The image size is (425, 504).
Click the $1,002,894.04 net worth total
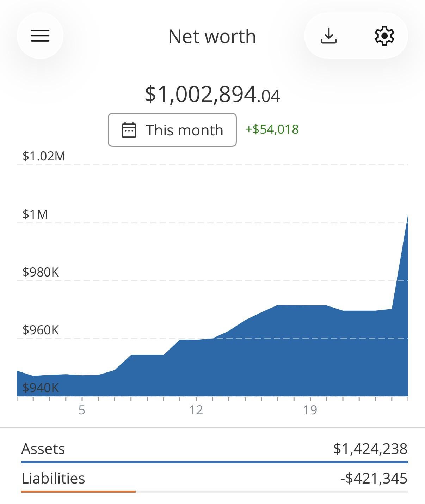pos(212,95)
